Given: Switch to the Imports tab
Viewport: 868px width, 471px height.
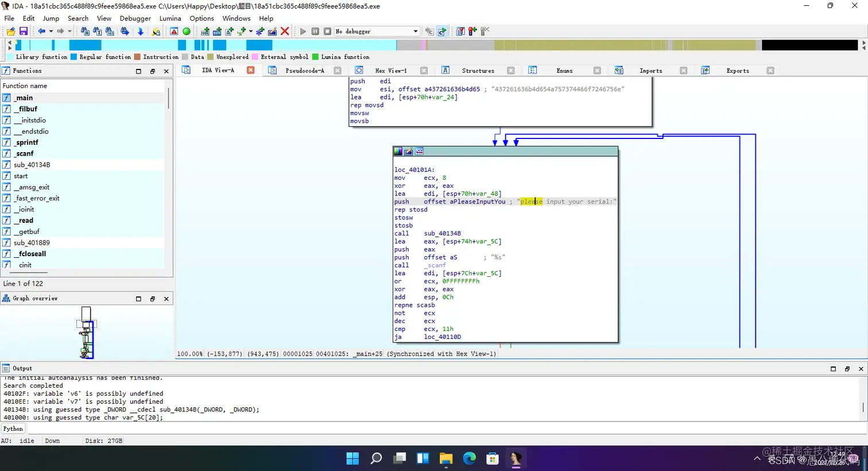Looking at the screenshot, I should 650,71.
